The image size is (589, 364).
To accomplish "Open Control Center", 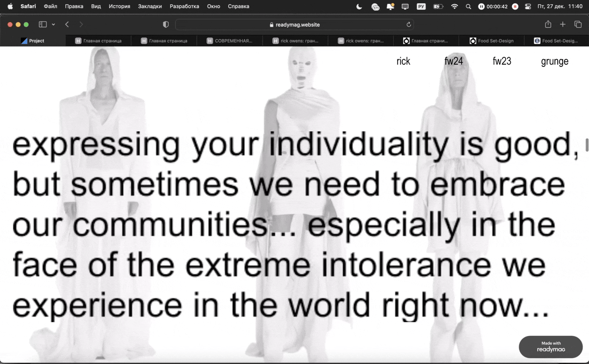I will click(528, 6).
